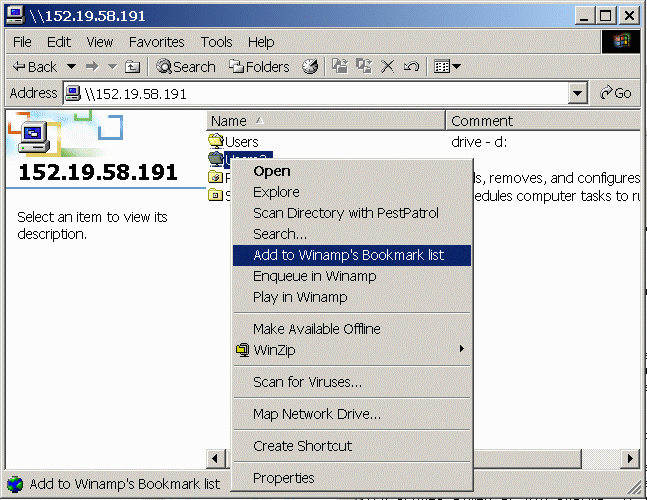Click the WinZip icon in context menu

[x=243, y=350]
